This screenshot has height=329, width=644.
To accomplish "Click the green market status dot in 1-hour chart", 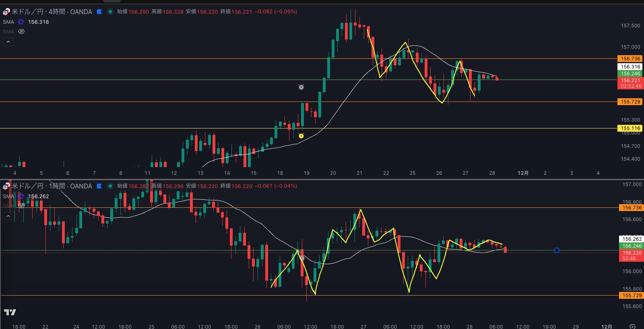I will pos(110,186).
